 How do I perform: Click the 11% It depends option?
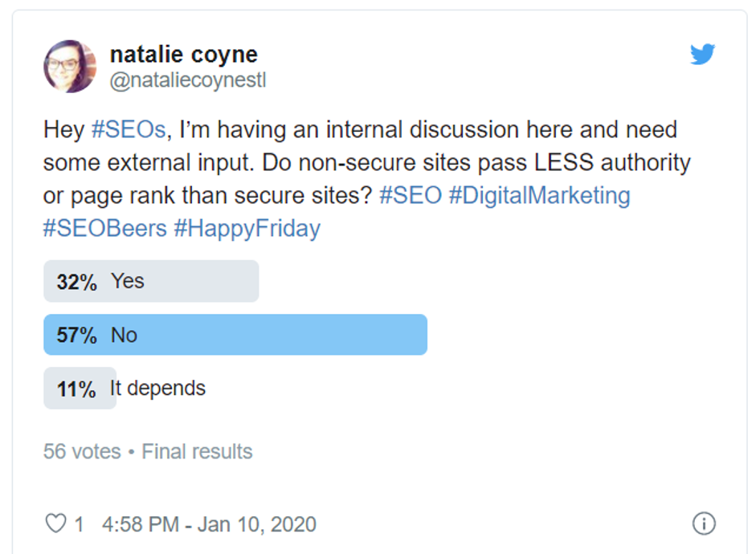point(157,389)
